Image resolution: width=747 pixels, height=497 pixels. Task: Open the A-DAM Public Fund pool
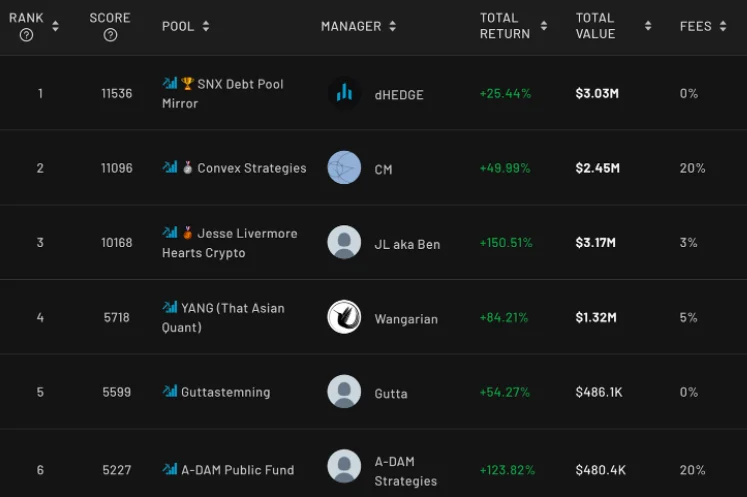(238, 470)
